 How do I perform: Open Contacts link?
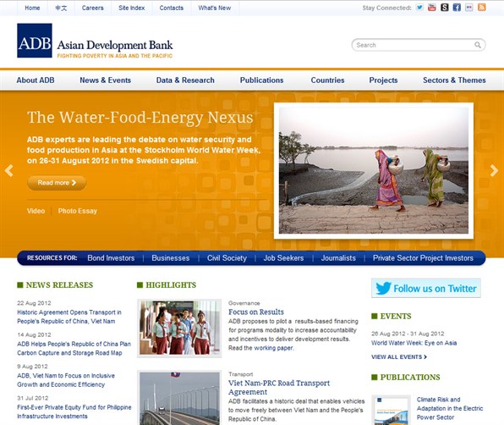pyautogui.click(x=172, y=8)
